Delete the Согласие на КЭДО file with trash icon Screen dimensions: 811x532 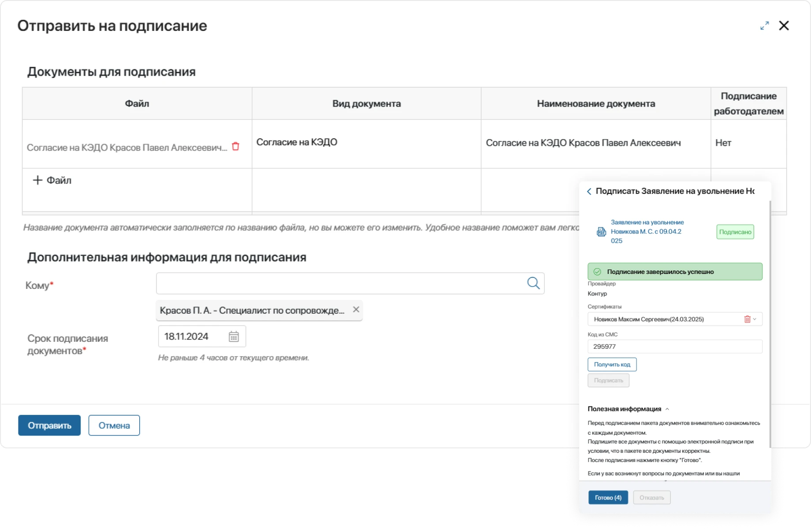236,147
